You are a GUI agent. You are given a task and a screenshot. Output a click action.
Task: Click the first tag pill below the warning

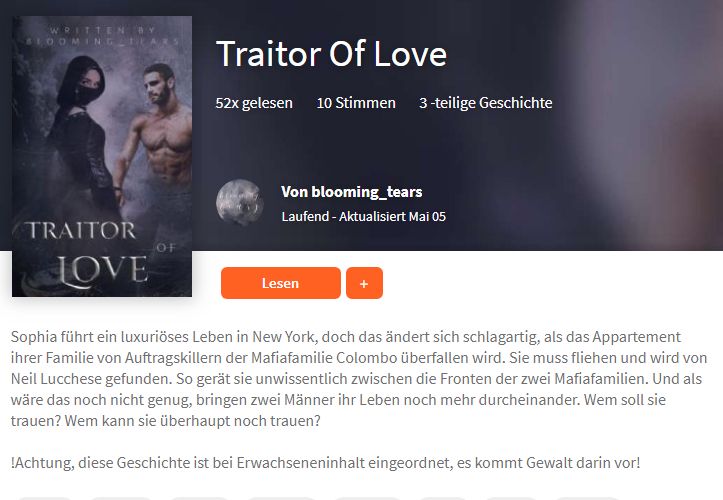tap(45, 498)
